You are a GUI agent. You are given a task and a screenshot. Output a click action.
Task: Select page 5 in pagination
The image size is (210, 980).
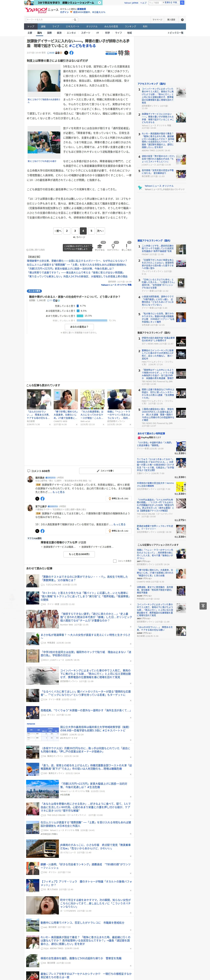91,231
